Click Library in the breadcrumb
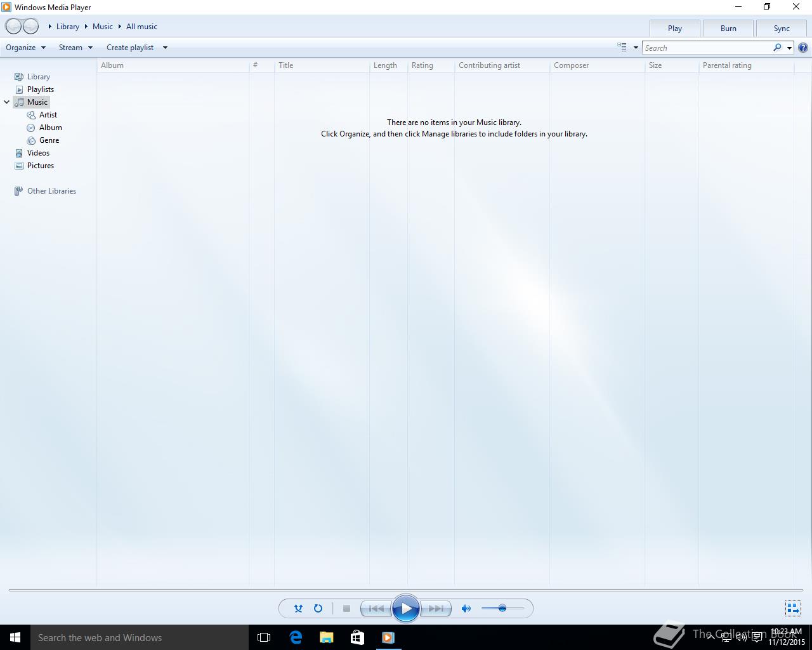Viewport: 812px width, 650px height. click(68, 27)
